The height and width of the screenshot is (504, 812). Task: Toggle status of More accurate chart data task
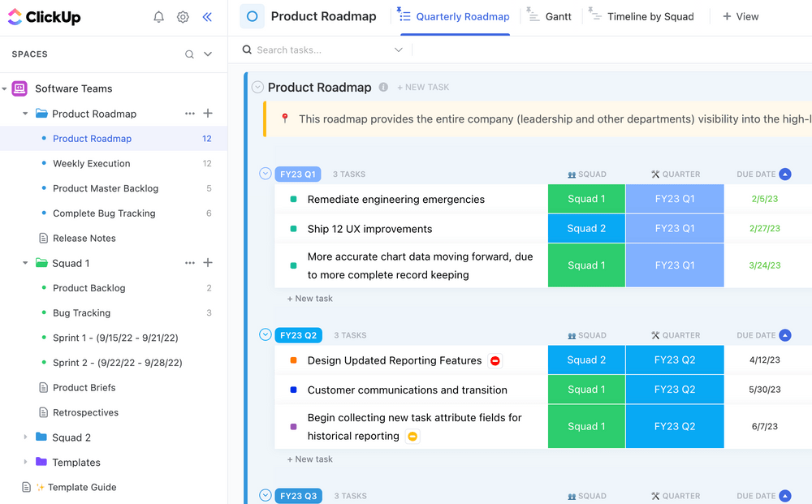click(x=294, y=265)
